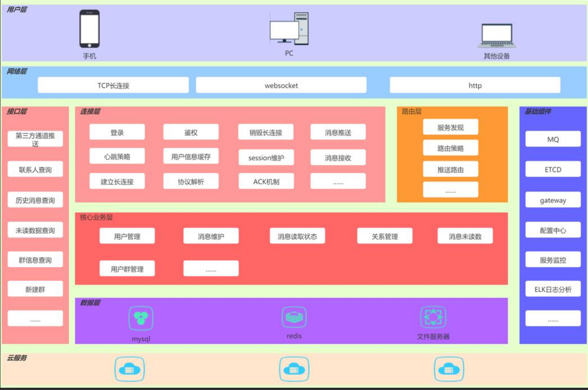This screenshot has width=588, height=390.
Task: Select the MQ component box
Action: tap(553, 139)
